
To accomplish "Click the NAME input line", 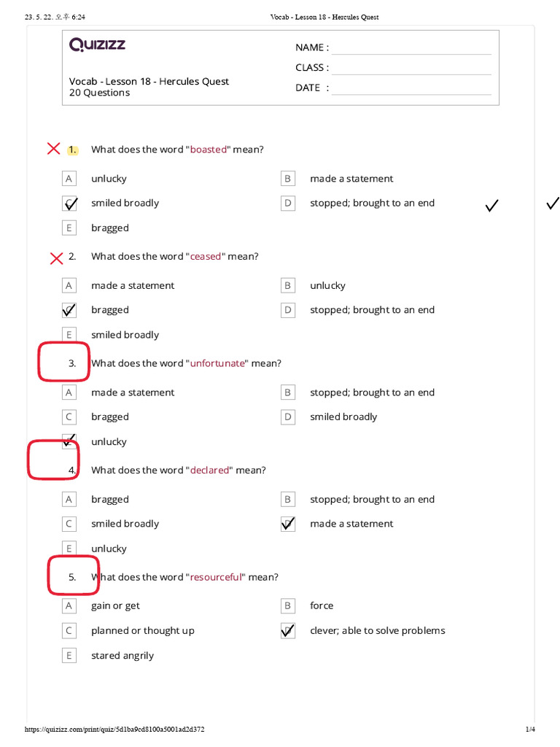I will [x=411, y=49].
